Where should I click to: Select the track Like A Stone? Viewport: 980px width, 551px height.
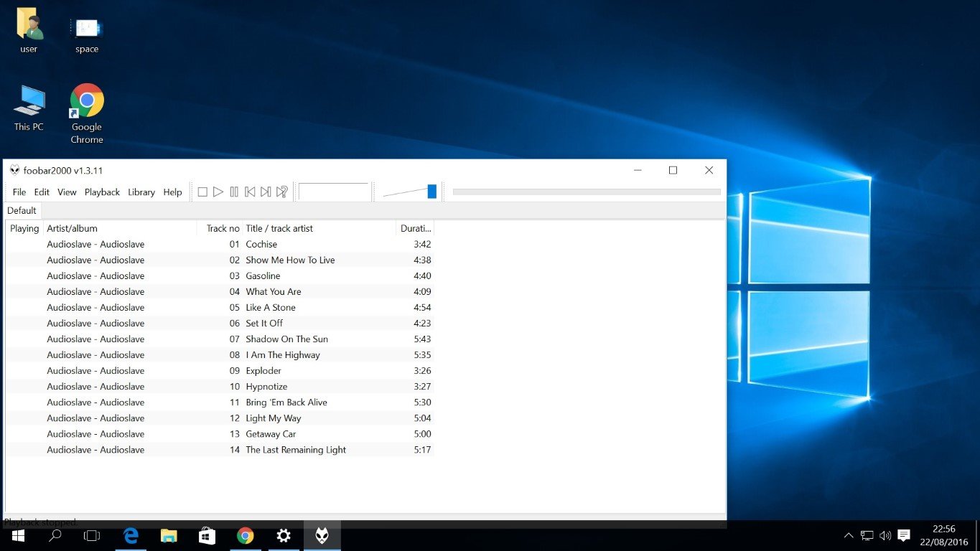tap(220, 307)
